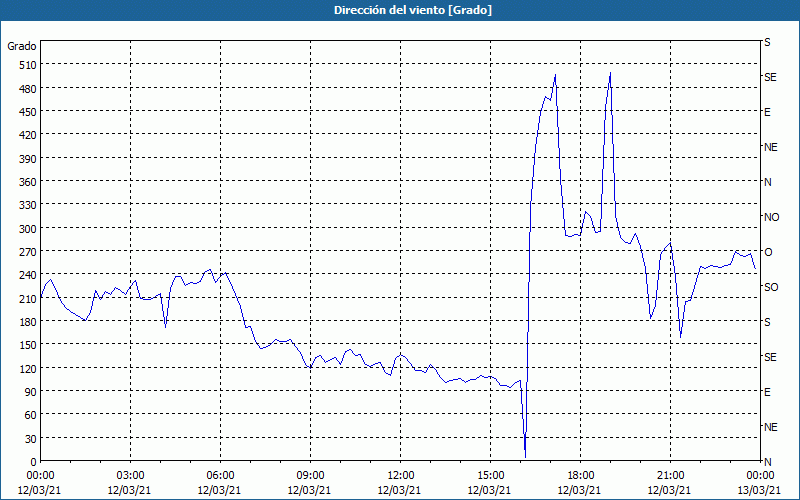Click the 450 degree axis value
This screenshot has width=800, height=500.
(28, 112)
